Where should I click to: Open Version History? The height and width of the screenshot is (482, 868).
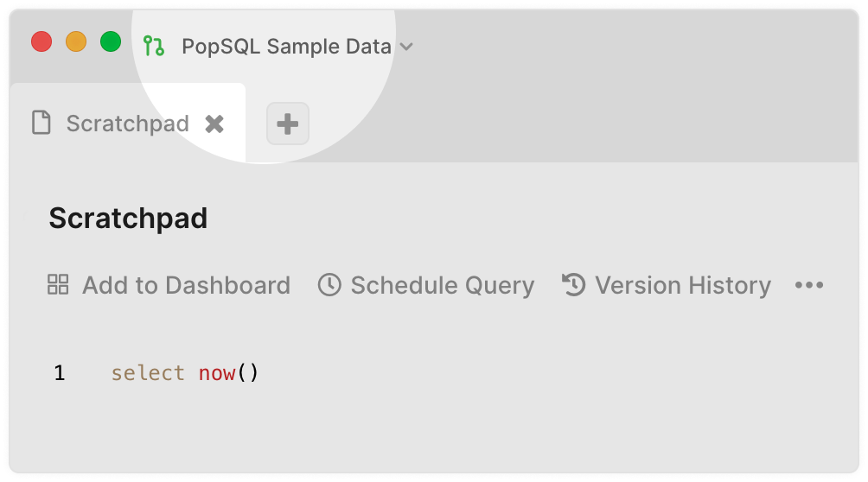pos(667,286)
